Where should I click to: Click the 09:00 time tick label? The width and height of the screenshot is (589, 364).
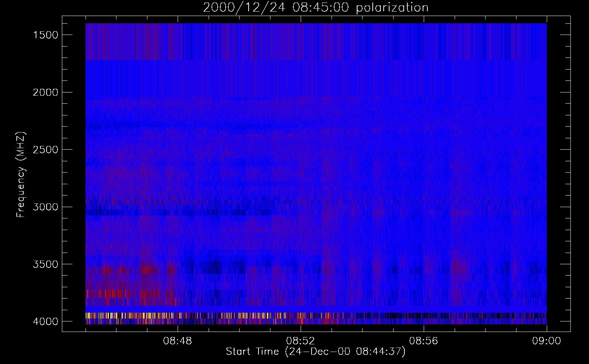click(547, 341)
